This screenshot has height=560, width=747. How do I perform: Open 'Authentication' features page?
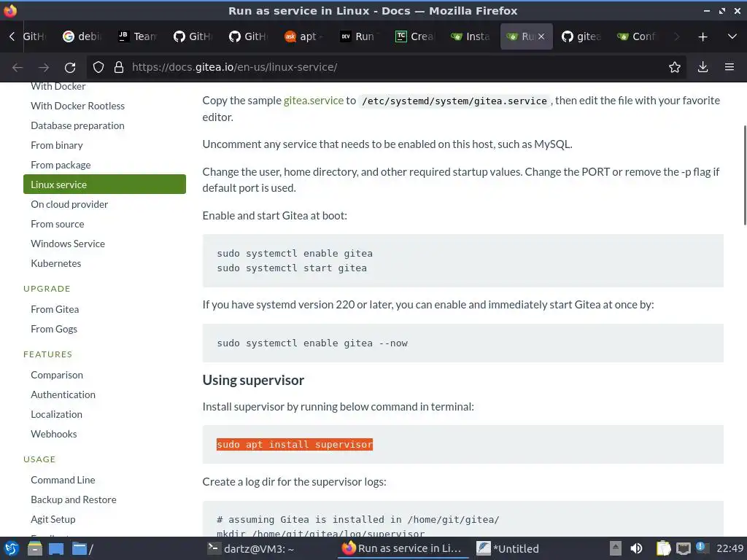click(63, 394)
